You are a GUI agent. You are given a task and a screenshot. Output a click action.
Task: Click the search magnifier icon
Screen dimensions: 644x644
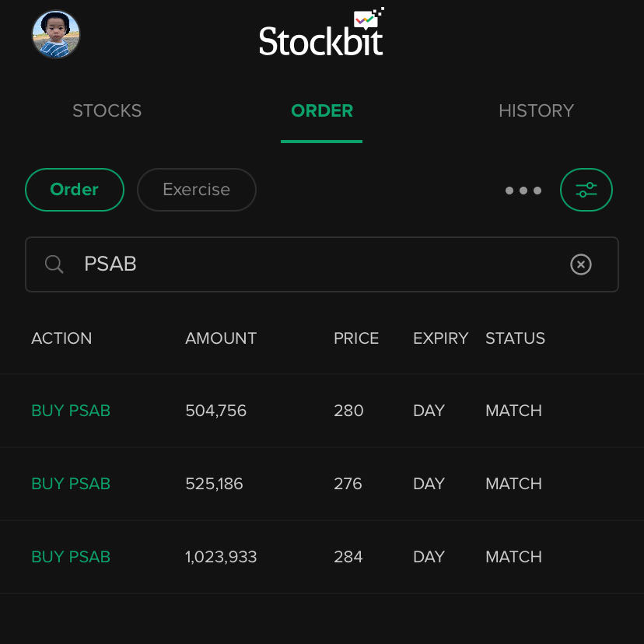pyautogui.click(x=54, y=264)
